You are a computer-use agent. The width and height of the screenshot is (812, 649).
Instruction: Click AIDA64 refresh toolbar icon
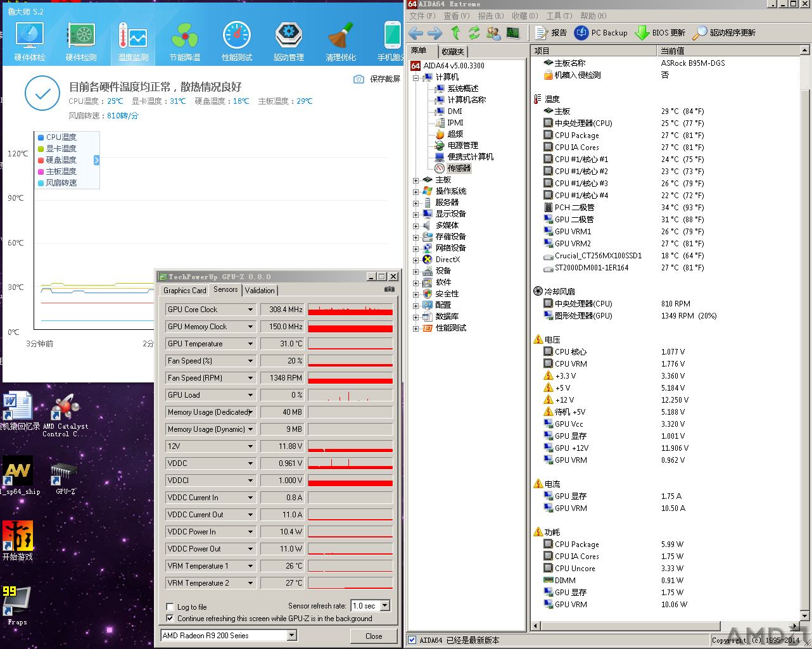coord(474,33)
